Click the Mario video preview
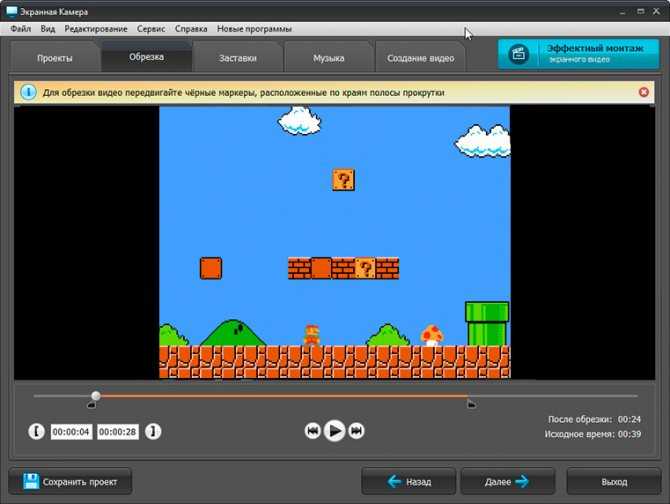This screenshot has height=504, width=670. coord(335,242)
